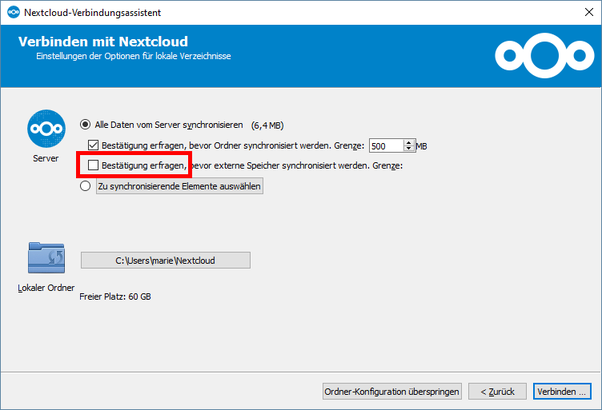Increase the MB limit with the up arrow
602x410 pixels.
tap(408, 142)
